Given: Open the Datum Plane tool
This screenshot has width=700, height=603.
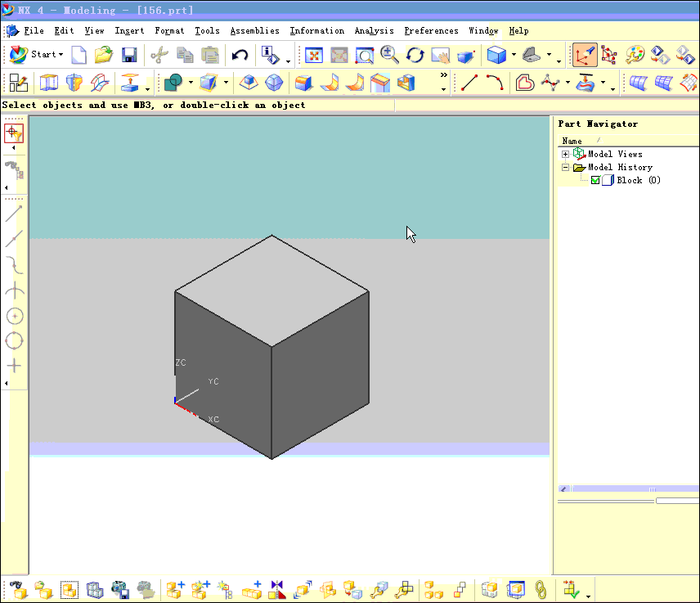Looking at the screenshot, I should 130,83.
